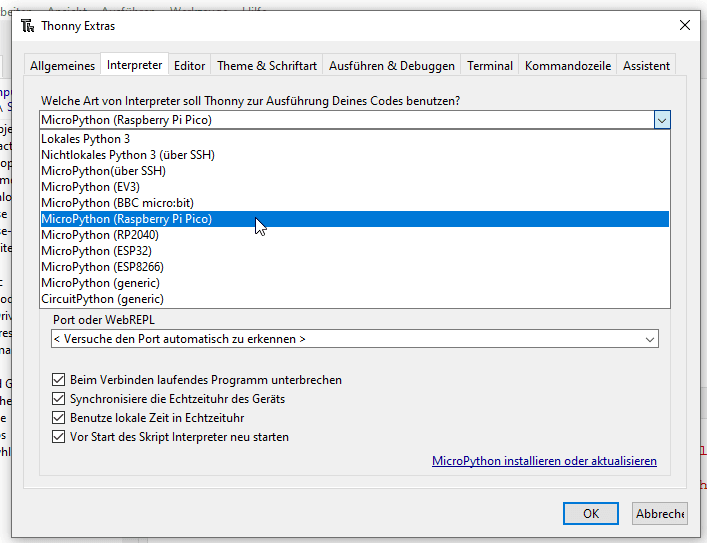The height and width of the screenshot is (543, 707).
Task: Open the Theme & Schriftart tab
Action: pos(267,66)
